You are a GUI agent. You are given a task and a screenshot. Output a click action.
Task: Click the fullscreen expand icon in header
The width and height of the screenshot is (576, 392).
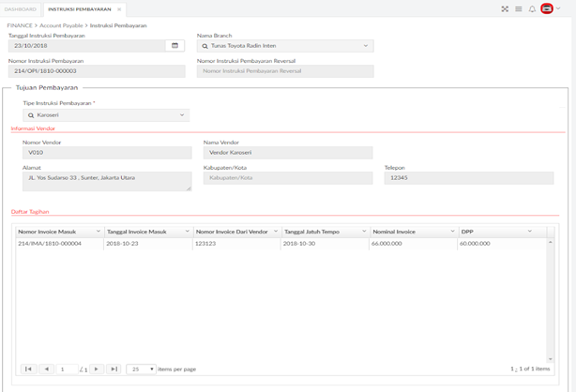point(505,8)
